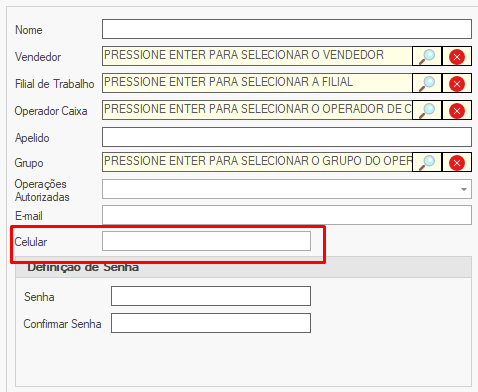Focus the Celular input field
The image size is (478, 392).
click(206, 241)
